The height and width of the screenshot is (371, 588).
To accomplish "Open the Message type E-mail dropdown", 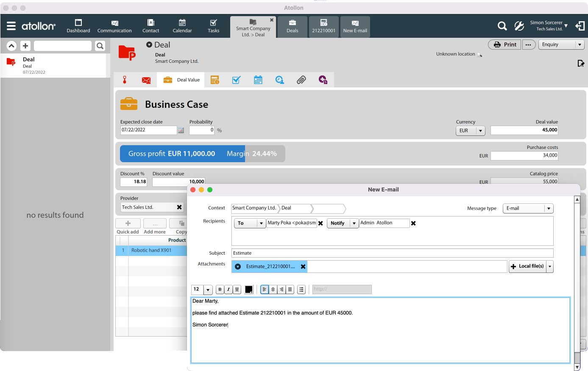I will click(549, 208).
